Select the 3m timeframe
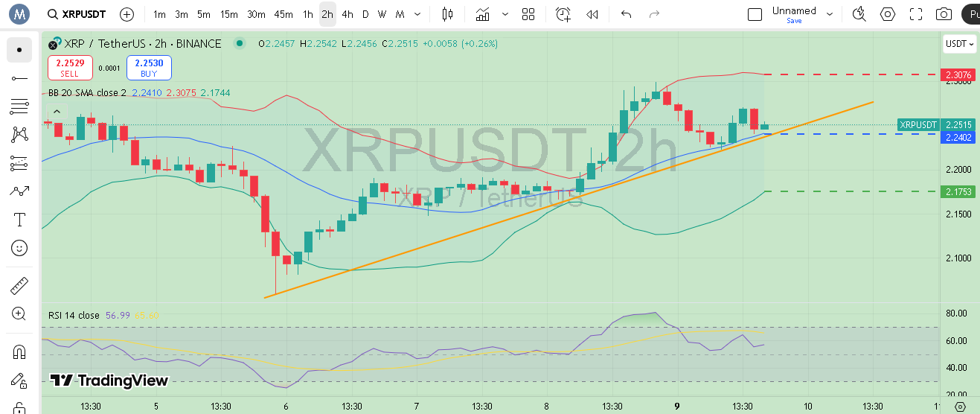 click(182, 14)
